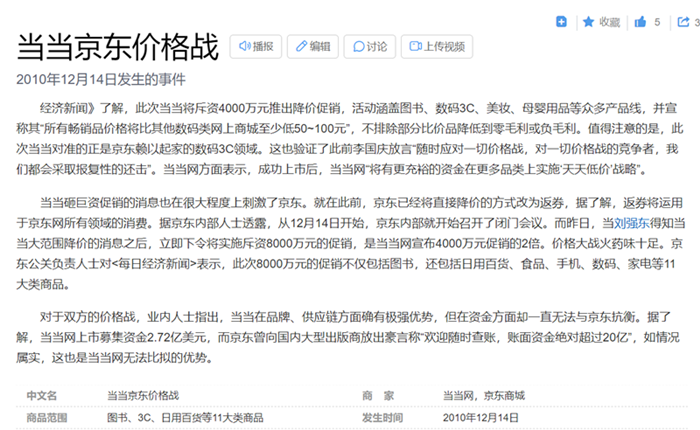Click the blue plus add icon
The image size is (700, 430).
click(562, 21)
